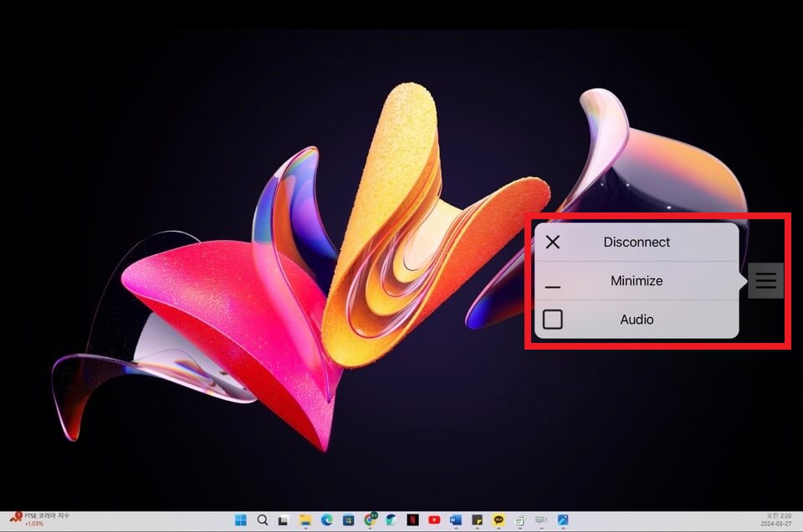
Task: Open taskbar Search magnifier
Action: pos(262,520)
